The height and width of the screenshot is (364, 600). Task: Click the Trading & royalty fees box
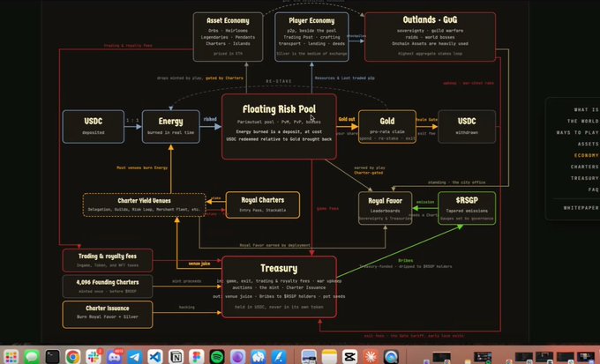coord(108,260)
